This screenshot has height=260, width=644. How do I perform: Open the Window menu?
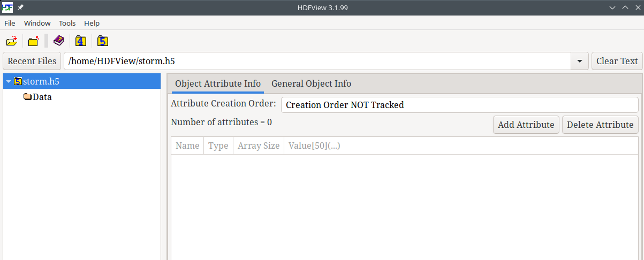point(37,23)
